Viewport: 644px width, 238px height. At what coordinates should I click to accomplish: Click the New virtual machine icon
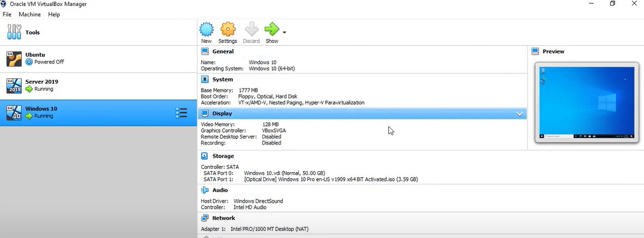point(206,29)
